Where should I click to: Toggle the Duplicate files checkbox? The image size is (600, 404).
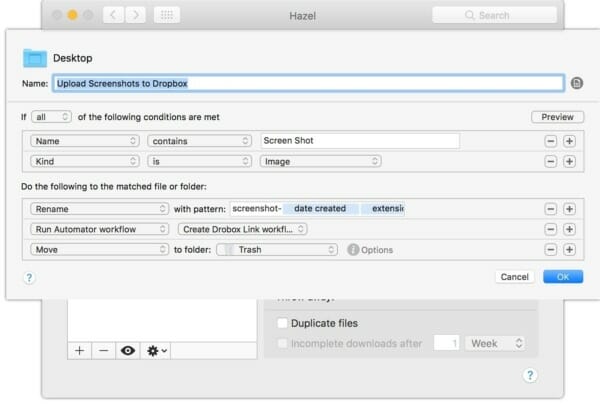click(282, 323)
